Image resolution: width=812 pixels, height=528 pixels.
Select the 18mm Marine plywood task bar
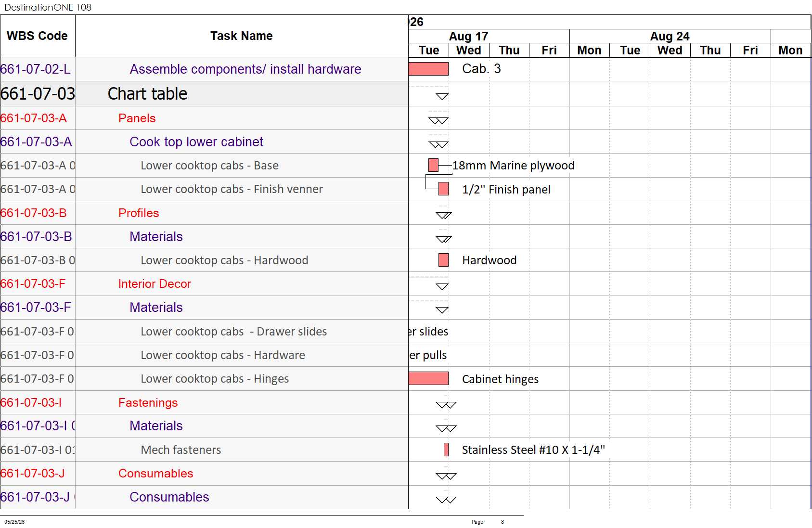[x=433, y=165]
